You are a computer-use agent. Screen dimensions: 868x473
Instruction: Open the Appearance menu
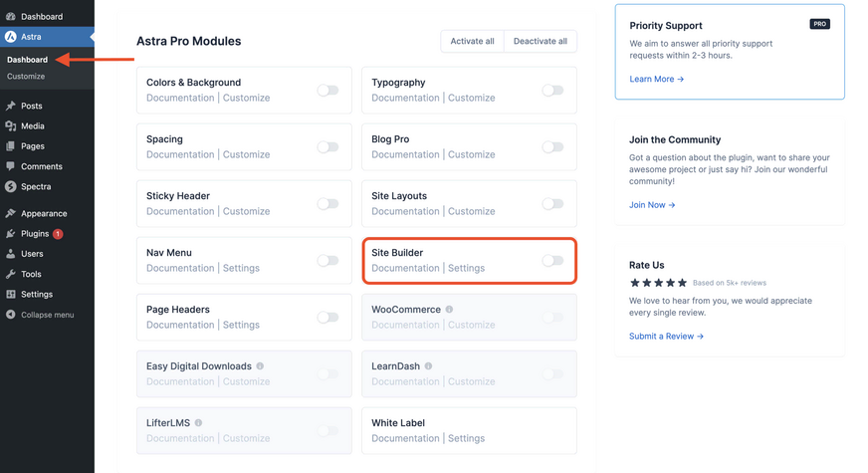pos(44,213)
